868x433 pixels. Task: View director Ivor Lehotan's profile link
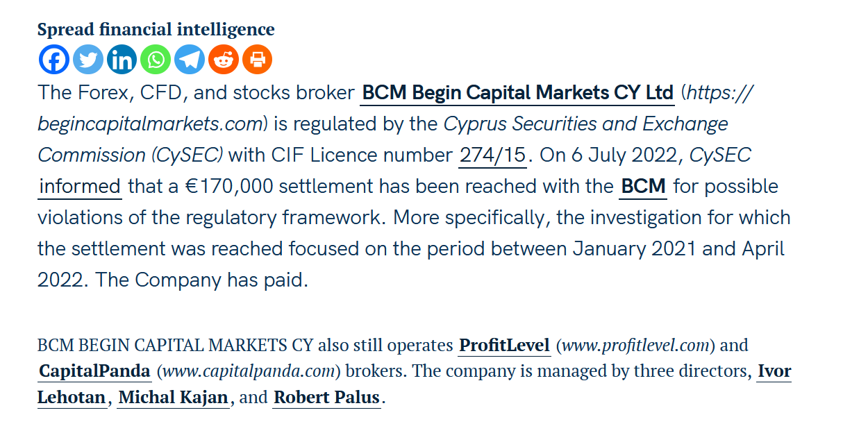[x=774, y=371]
